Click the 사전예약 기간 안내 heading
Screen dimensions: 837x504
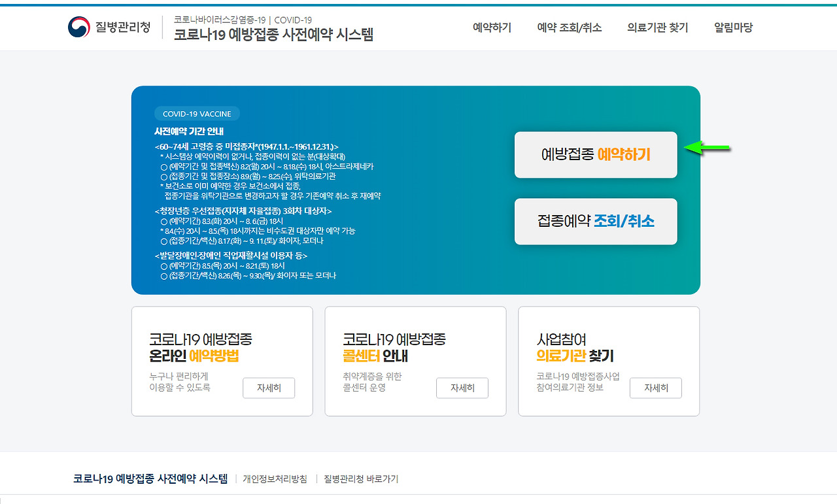tap(189, 131)
